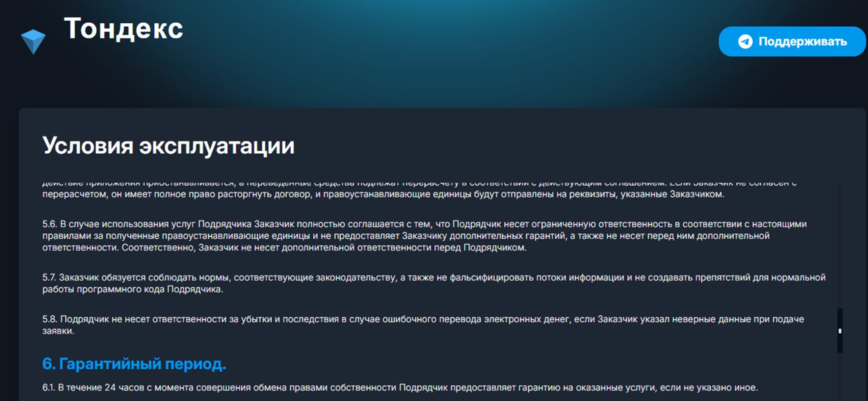Click the clause number 6.1.
Viewport: 868px width, 401px height.
48,387
